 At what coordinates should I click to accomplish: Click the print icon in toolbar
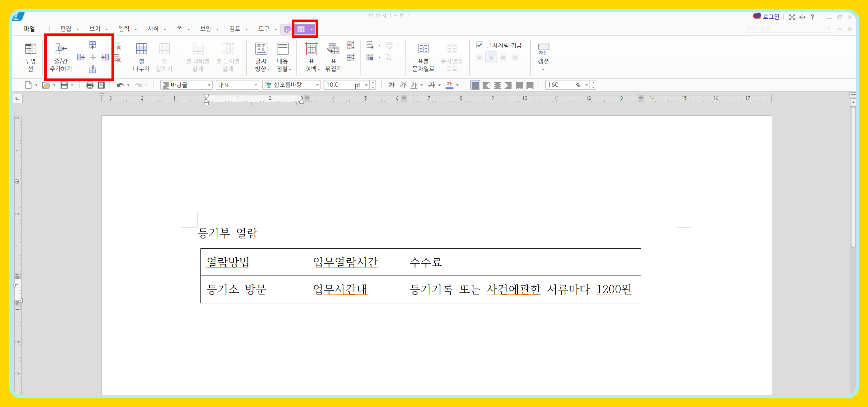(90, 85)
